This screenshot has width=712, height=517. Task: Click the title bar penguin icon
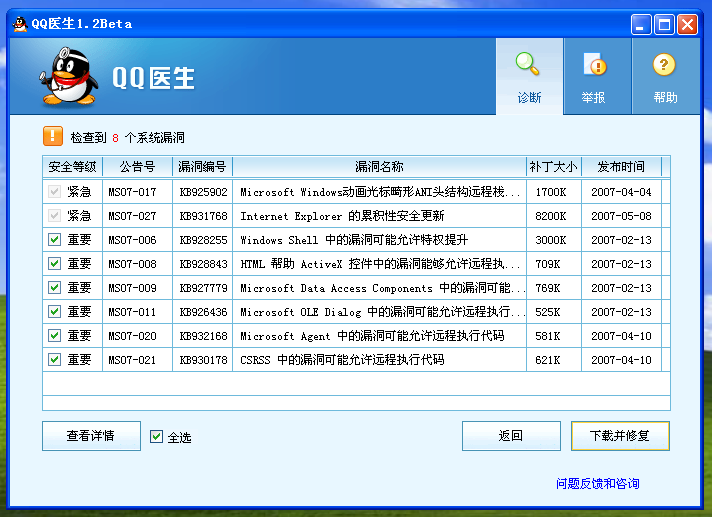[20, 24]
